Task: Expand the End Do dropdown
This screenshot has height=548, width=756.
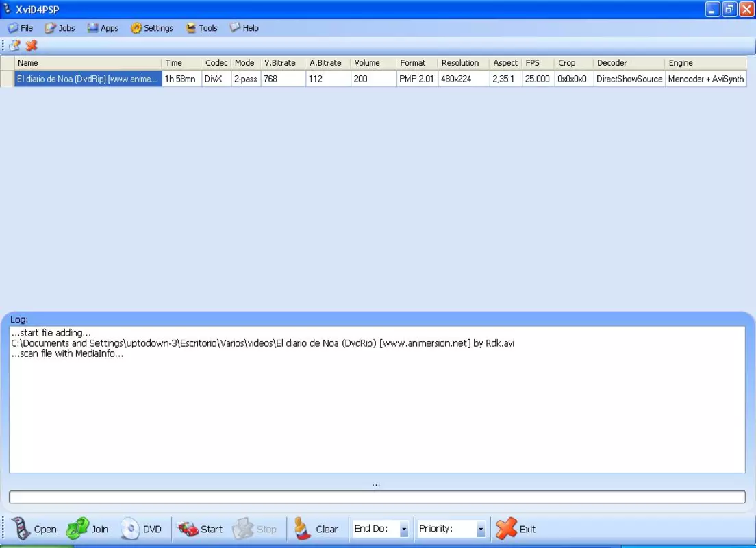Action: coord(404,530)
